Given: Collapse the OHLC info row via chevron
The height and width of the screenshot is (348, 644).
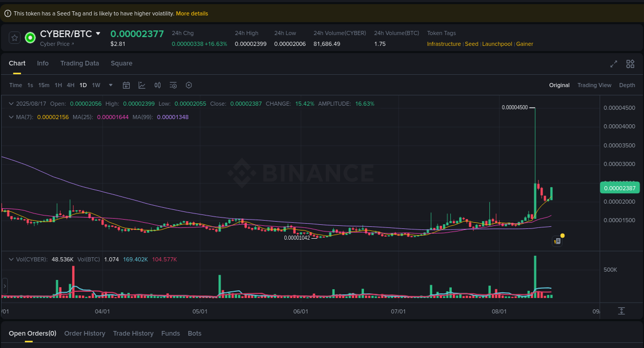Looking at the screenshot, I should coord(11,104).
